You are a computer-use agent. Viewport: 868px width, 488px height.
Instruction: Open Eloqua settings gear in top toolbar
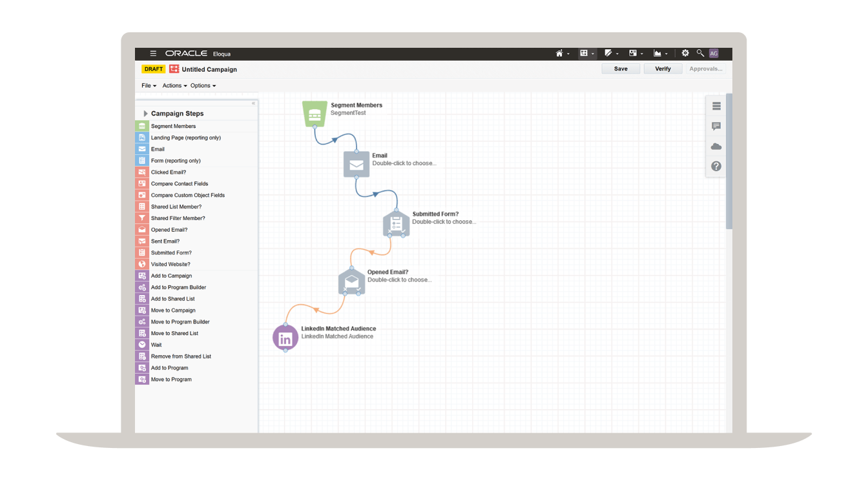[685, 53]
